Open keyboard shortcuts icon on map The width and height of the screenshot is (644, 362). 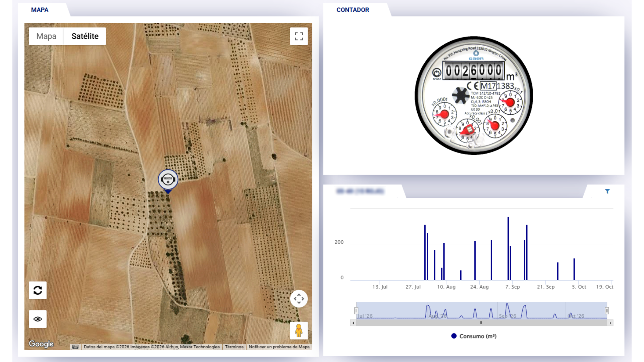75,347
